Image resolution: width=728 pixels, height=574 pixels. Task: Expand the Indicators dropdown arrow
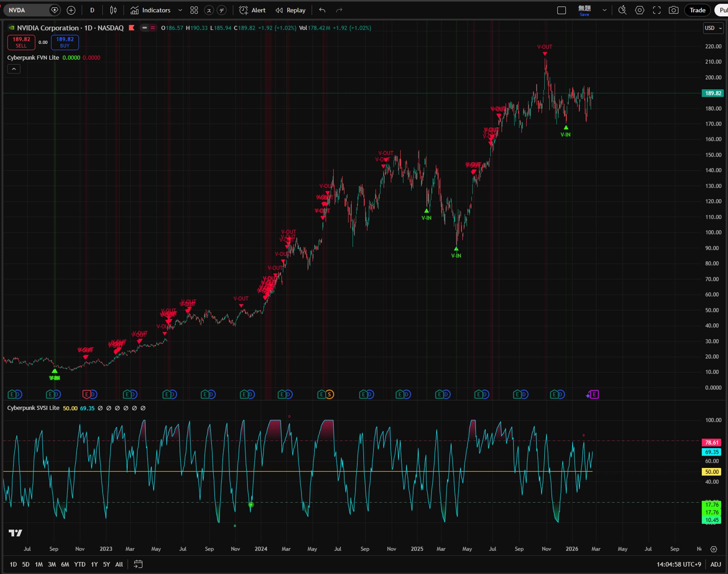click(180, 10)
